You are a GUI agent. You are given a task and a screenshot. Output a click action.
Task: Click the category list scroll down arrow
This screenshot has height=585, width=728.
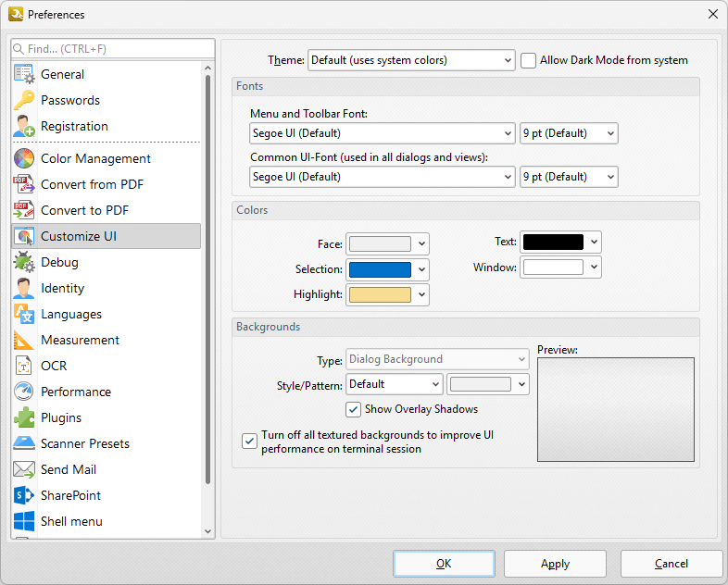point(208,531)
